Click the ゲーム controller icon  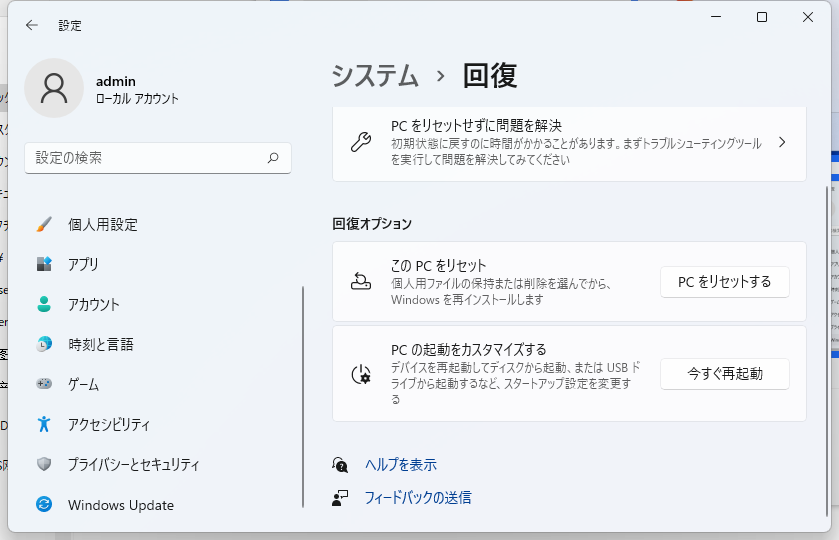point(44,384)
